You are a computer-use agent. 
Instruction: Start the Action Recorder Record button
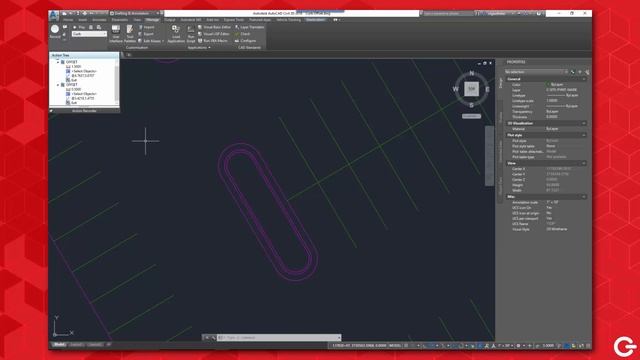(55, 31)
